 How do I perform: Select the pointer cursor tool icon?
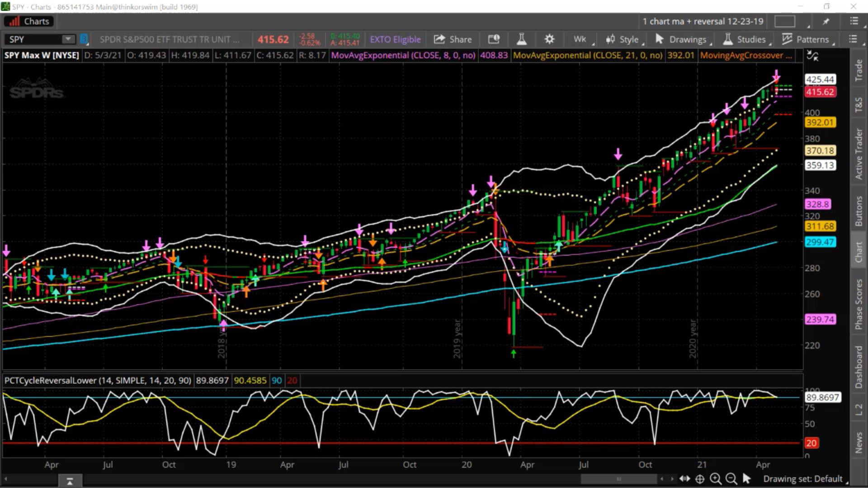tap(746, 479)
